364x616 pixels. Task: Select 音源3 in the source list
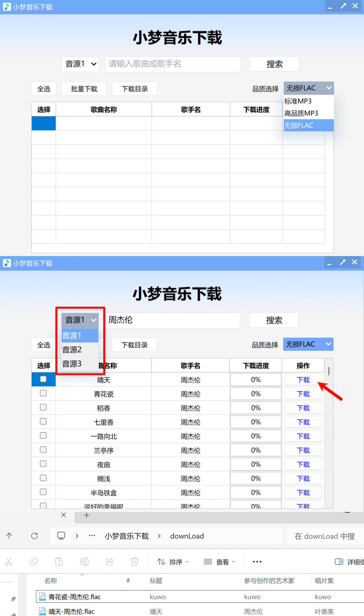point(80,364)
